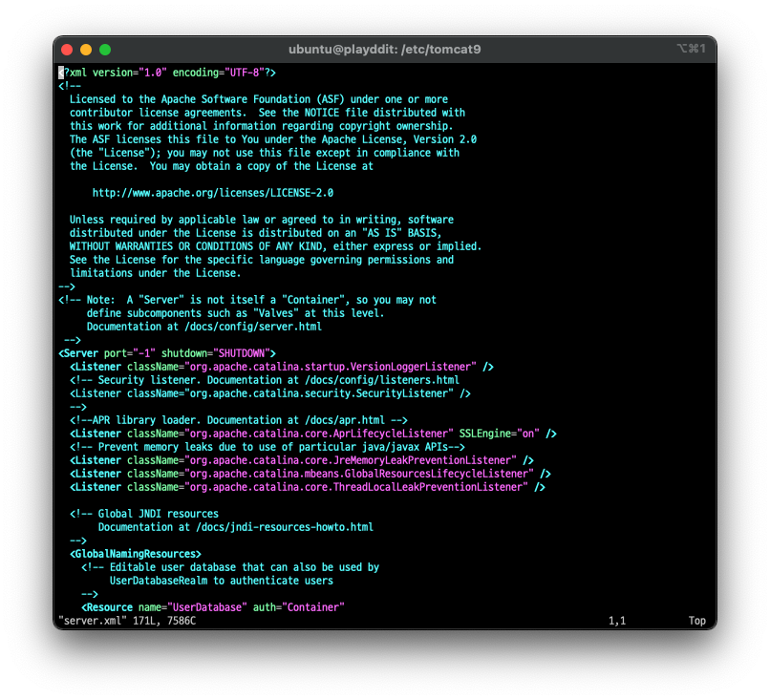
Task: Click the line 'Licensed to the Apache Software Foundation'
Action: (x=259, y=99)
